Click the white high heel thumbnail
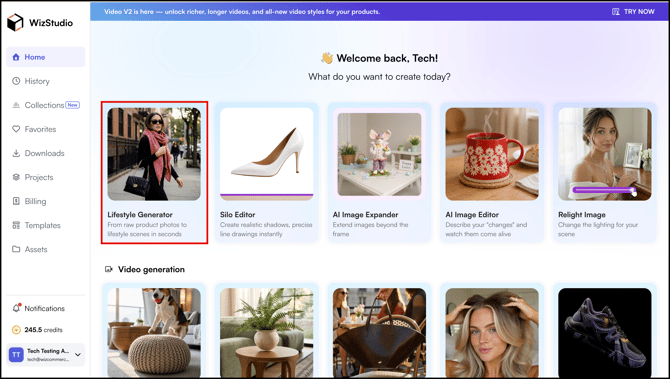The image size is (670, 379). pos(267,154)
